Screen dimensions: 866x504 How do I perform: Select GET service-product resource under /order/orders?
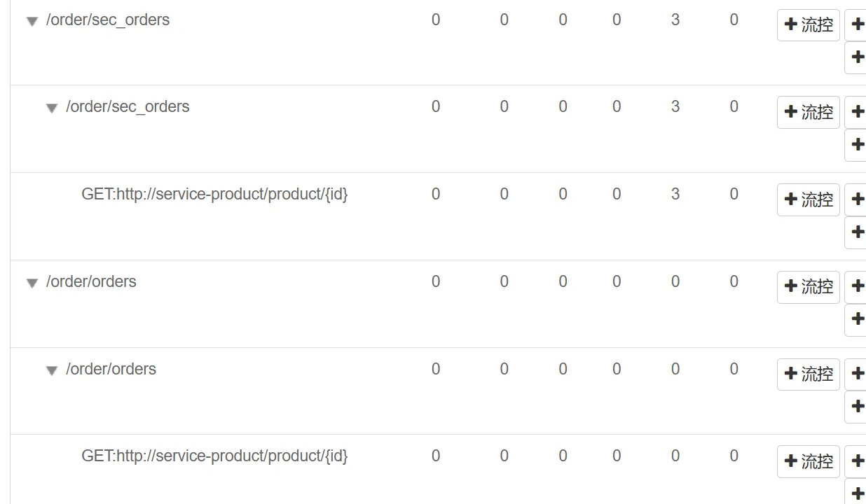pyautogui.click(x=214, y=456)
